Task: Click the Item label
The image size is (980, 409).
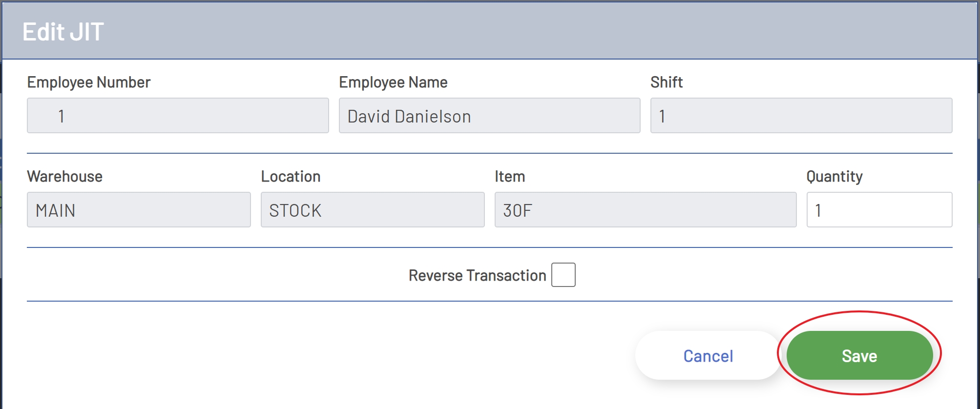Action: coord(509,176)
